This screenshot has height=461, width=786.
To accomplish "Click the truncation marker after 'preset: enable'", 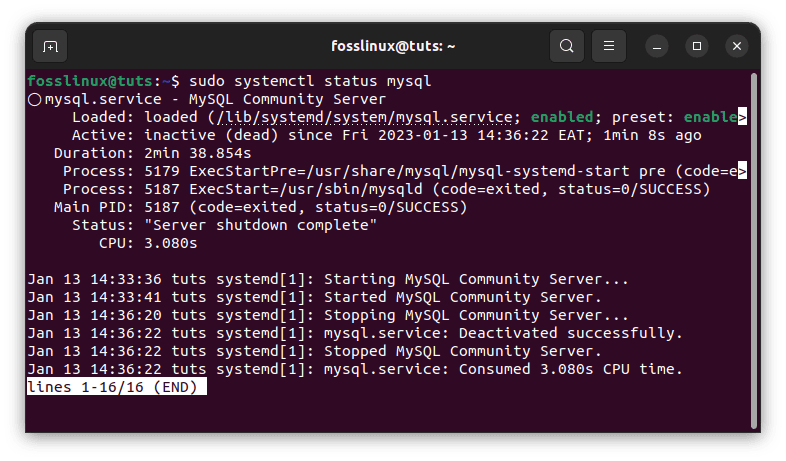I will click(742, 117).
